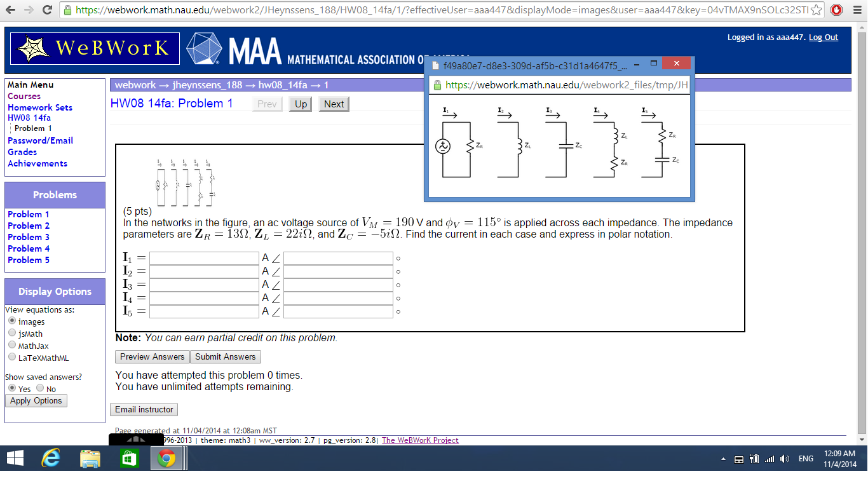This screenshot has height=488, width=868.
Task: Click the WeBWorK logo
Action: 94,49
